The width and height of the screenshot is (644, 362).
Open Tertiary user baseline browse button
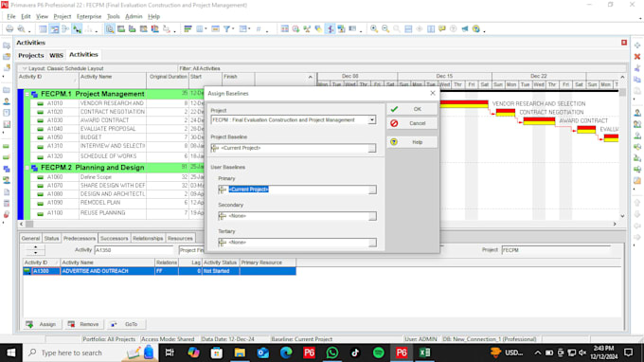click(x=372, y=243)
